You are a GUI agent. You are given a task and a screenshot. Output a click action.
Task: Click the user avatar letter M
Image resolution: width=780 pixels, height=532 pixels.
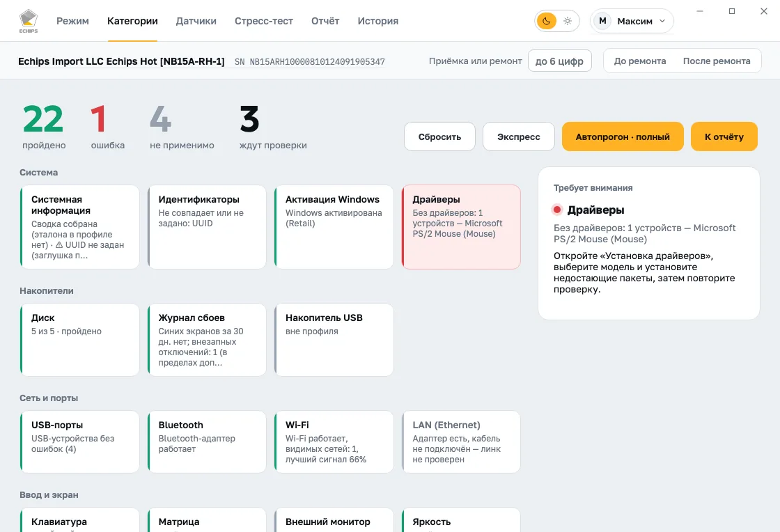pos(602,21)
